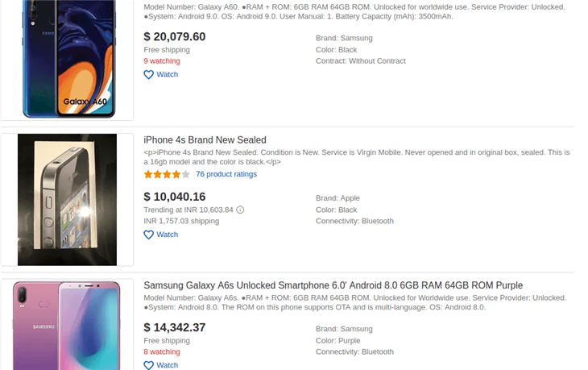Click the heart icon for Galaxy A6s listing
588x370 pixels.
(148, 365)
